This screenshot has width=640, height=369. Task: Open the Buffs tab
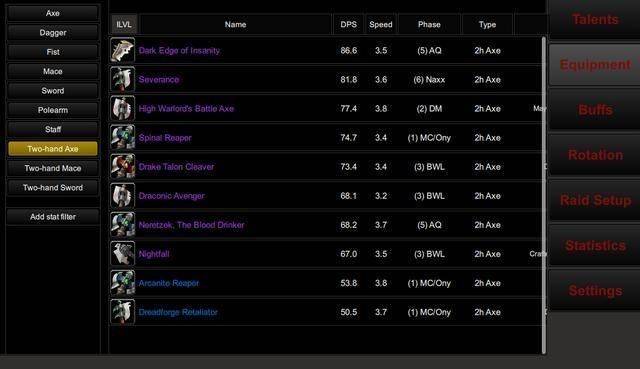[x=595, y=109]
